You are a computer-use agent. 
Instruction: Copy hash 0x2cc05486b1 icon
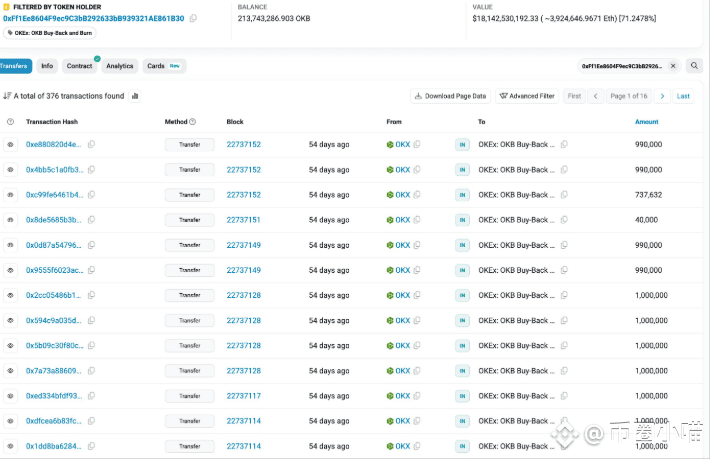(91, 295)
